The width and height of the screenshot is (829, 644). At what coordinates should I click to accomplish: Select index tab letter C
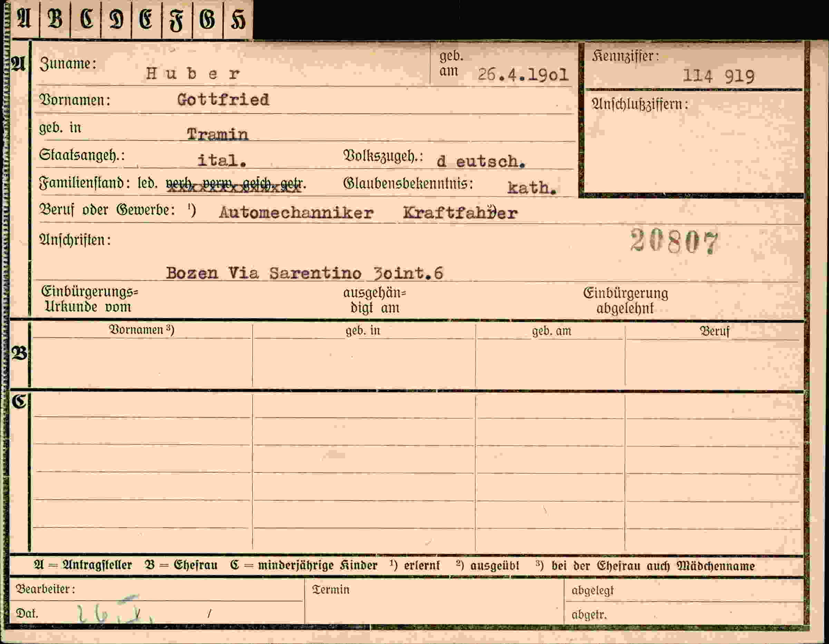tap(87, 19)
